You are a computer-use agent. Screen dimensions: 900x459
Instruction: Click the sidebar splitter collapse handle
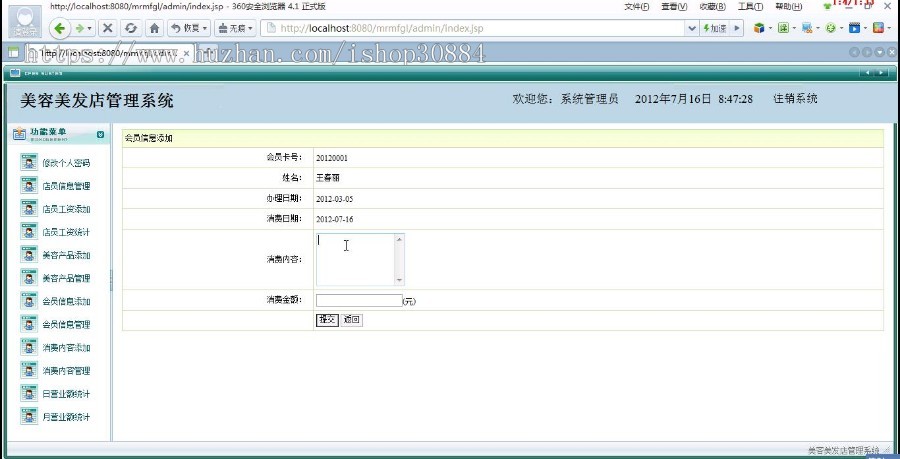coord(111,281)
